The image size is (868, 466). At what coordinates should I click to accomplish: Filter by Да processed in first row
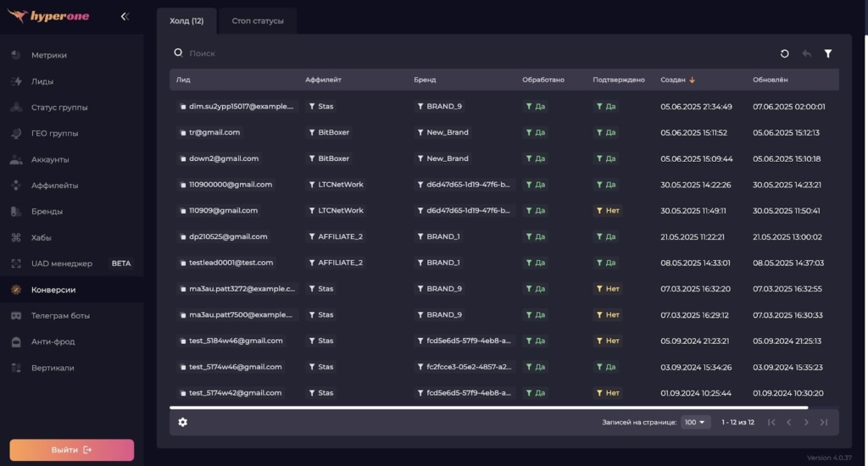530,107
